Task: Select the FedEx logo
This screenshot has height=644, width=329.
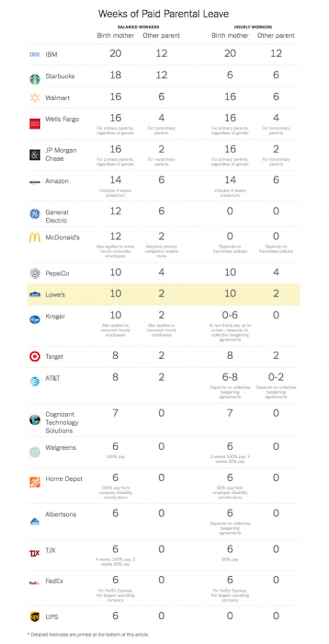Action: pyautogui.click(x=34, y=583)
